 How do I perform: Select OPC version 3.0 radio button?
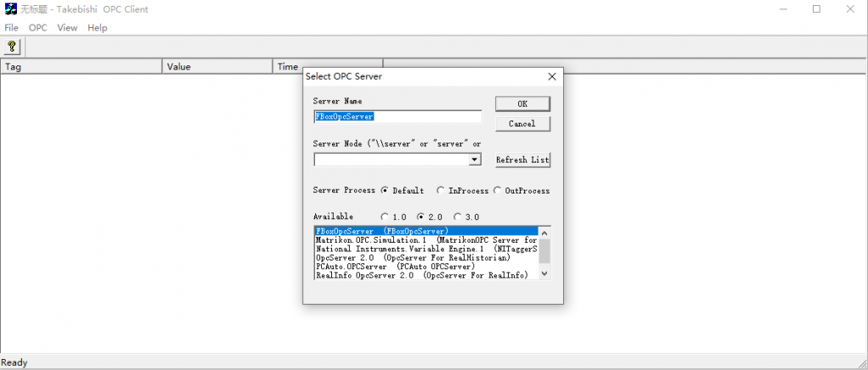pyautogui.click(x=457, y=216)
